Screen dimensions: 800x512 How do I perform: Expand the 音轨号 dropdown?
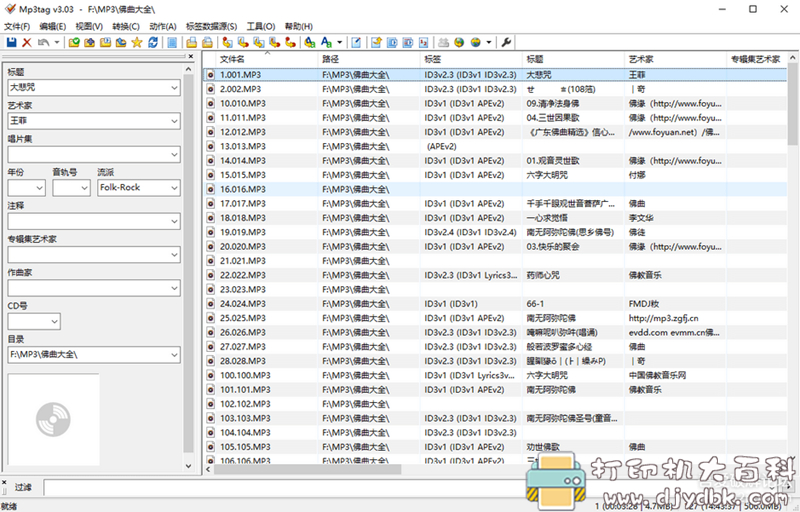84,188
